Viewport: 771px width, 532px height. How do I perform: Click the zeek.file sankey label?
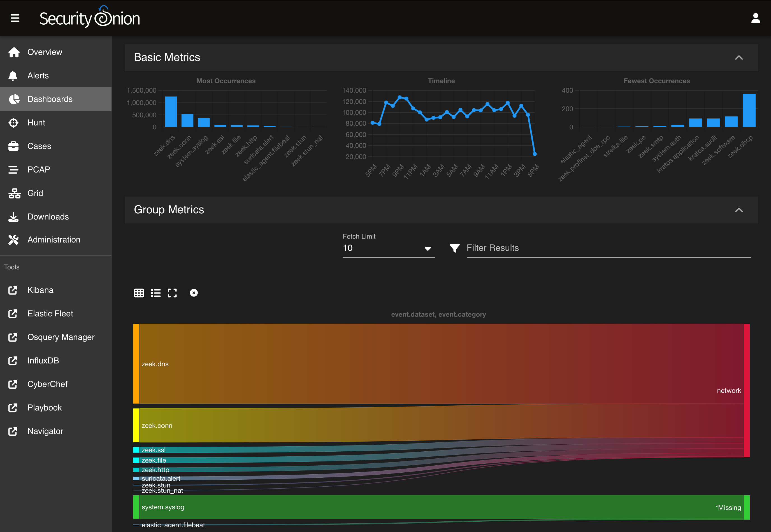pos(154,460)
